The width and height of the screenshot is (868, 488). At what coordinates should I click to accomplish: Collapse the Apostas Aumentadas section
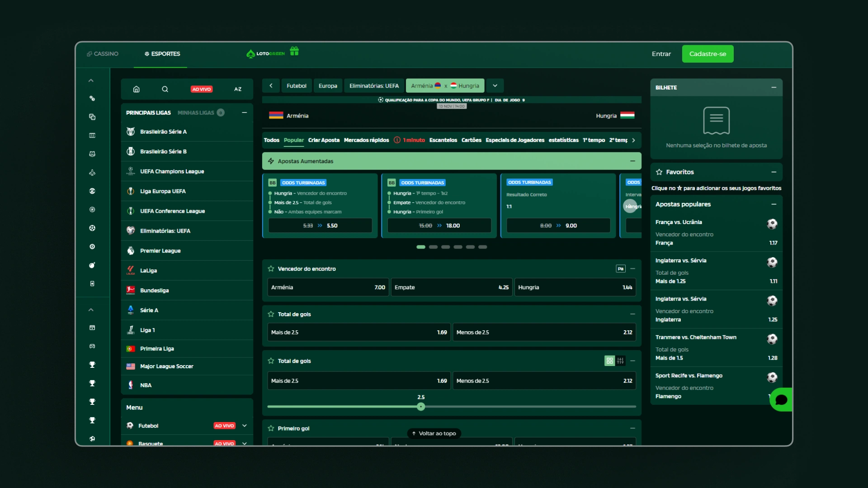point(632,161)
